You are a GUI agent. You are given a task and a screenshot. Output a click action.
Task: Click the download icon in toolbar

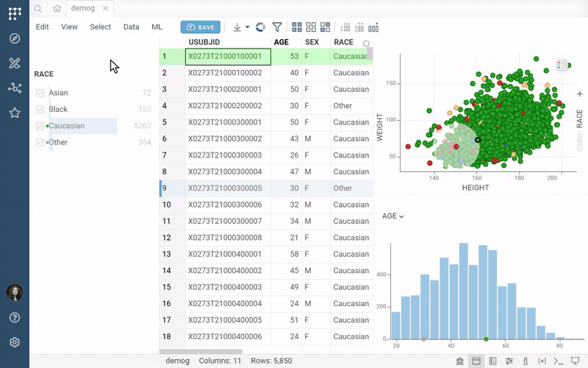point(237,27)
